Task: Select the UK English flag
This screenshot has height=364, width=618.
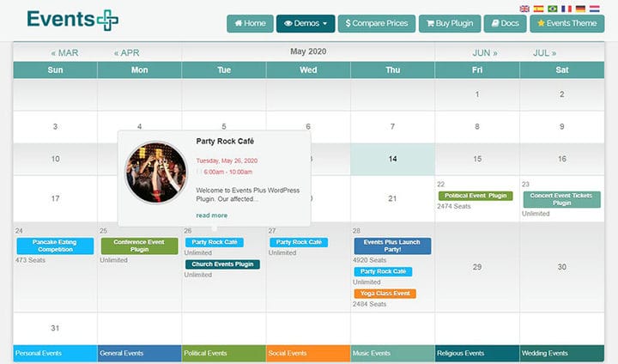Action: tap(524, 9)
